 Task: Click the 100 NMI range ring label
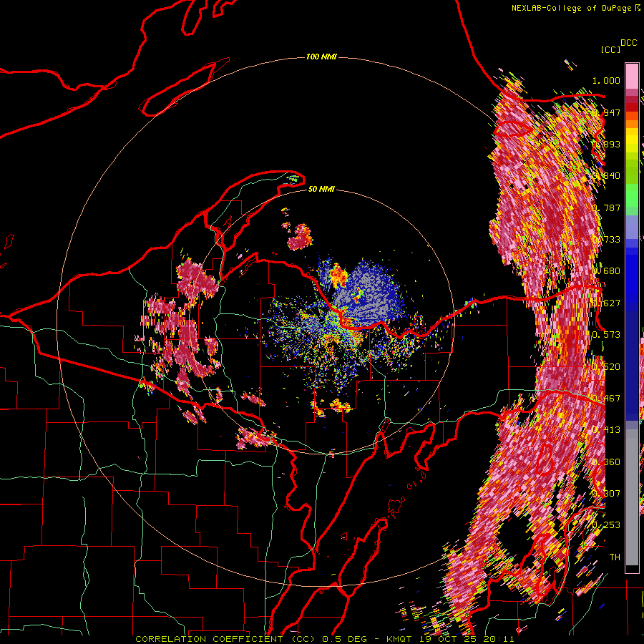tap(321, 57)
